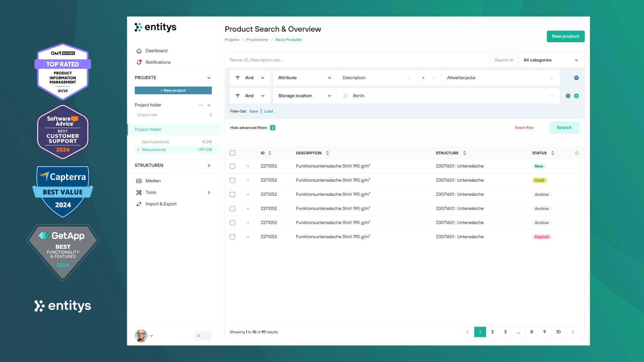Check the select-all checkbox in table header
The width and height of the screenshot is (644, 362).
pos(232,153)
